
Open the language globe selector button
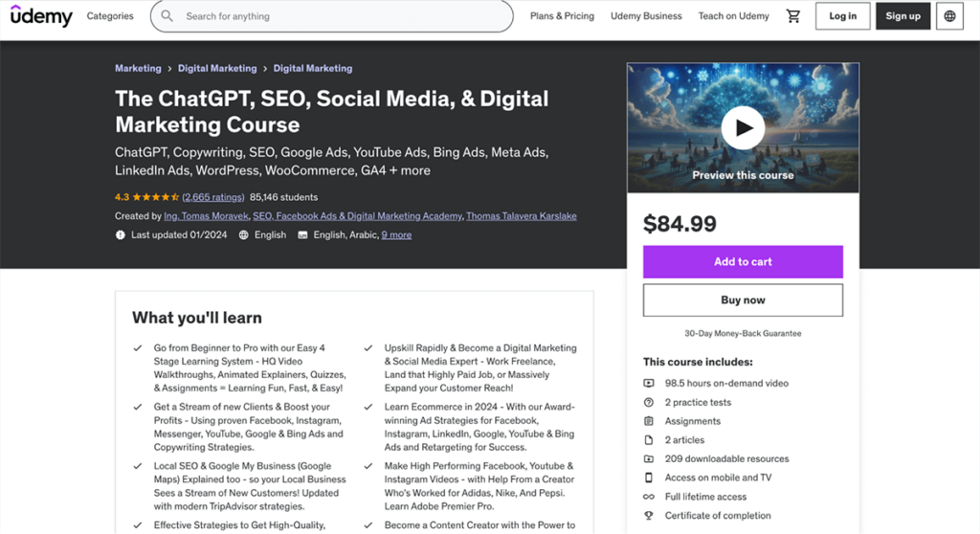(x=949, y=16)
